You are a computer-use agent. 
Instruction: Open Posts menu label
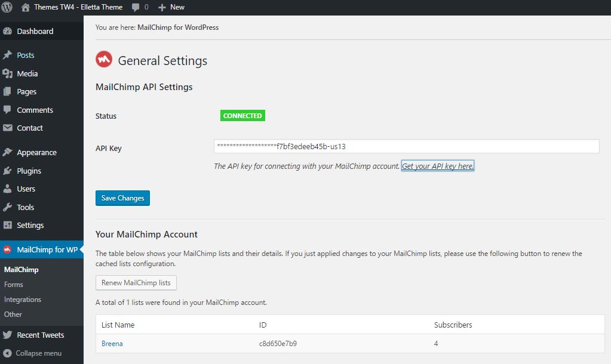point(25,55)
